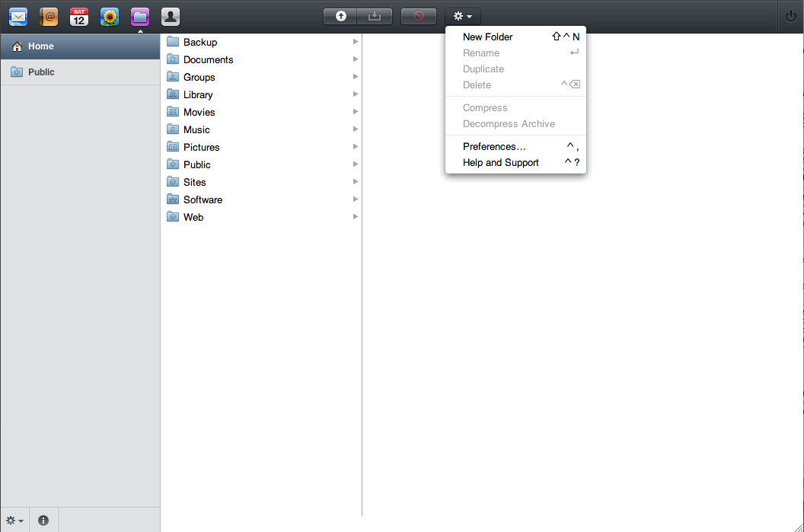Click the Sites folder icon
Screen dimensions: 804x532
(173, 181)
